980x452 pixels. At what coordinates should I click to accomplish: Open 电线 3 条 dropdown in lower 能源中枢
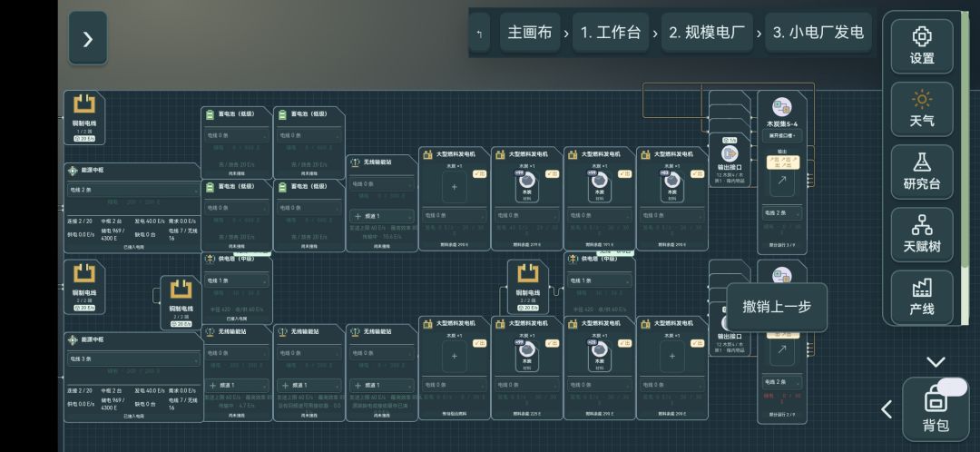(133, 359)
